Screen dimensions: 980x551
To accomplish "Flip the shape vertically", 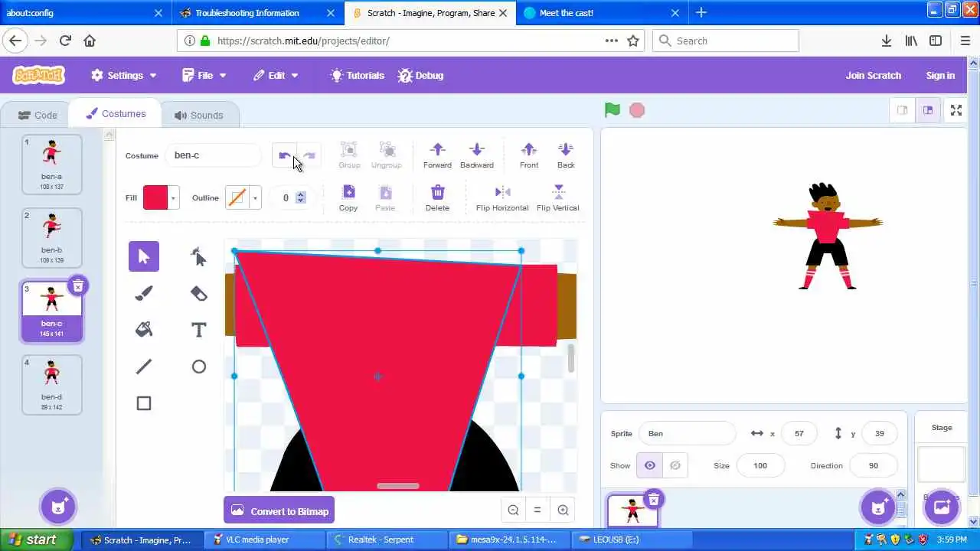I will coord(558,198).
